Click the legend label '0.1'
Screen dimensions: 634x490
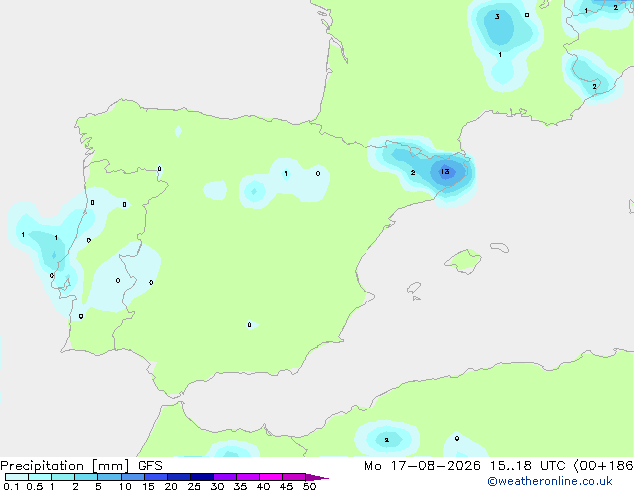pos(11,486)
